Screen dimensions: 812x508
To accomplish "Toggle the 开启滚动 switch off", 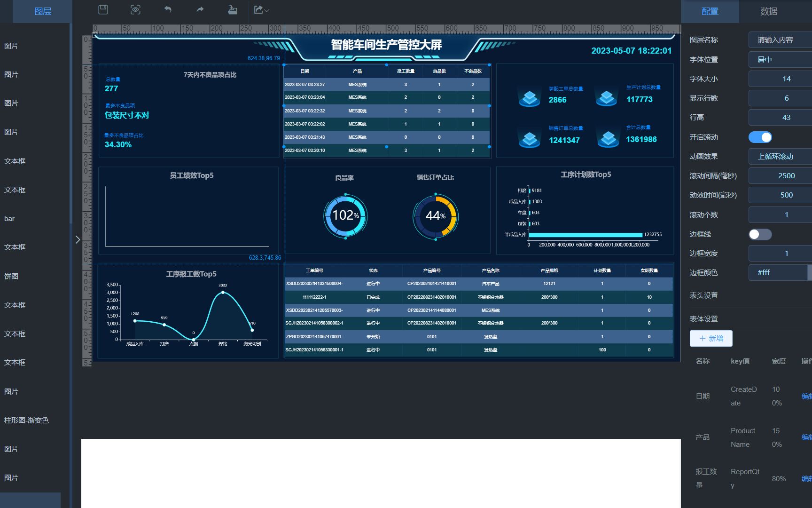I will point(760,137).
